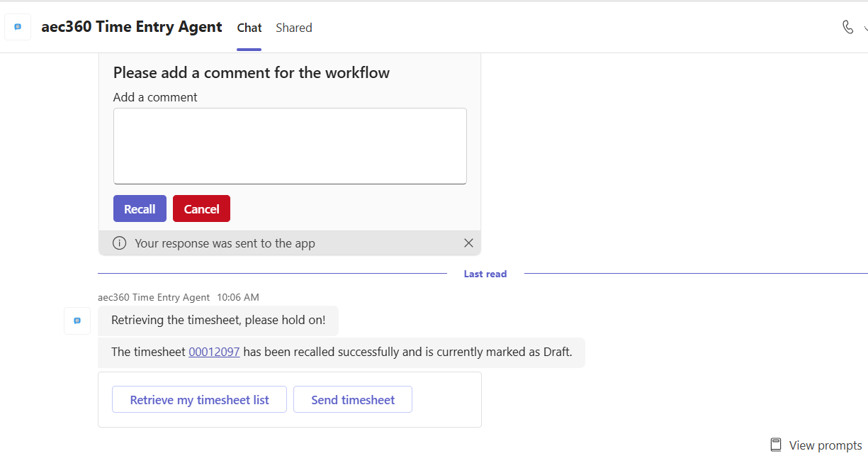Select the Send timesheet suggestion
The width and height of the screenshot is (868, 456).
coord(352,400)
